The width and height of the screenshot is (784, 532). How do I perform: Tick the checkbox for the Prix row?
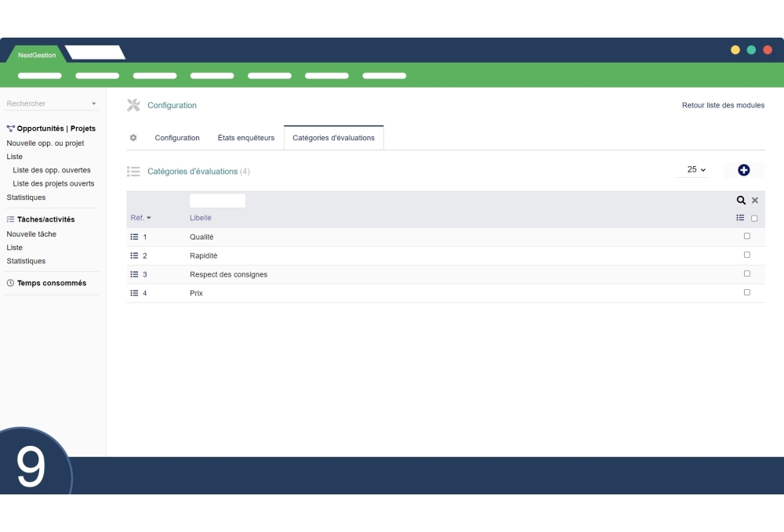tap(746, 292)
